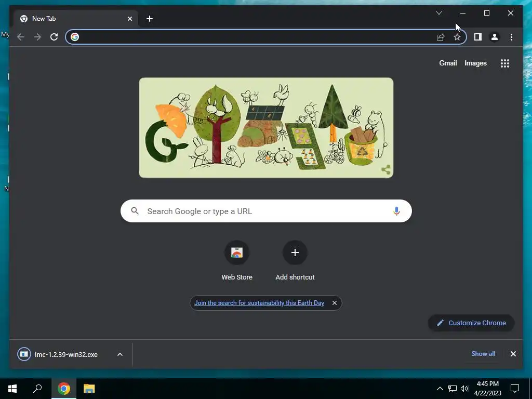Open File Explorer from the taskbar

click(89, 389)
